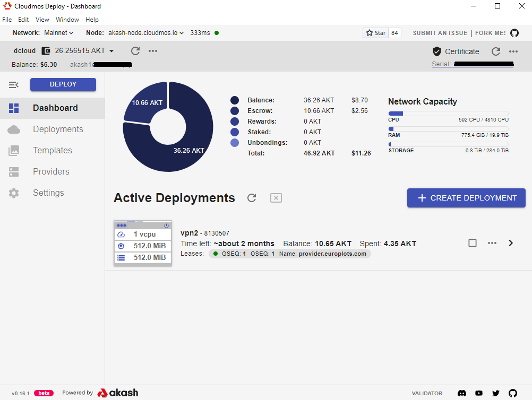532x400 pixels.
Task: Open the View menu
Action: coord(42,20)
